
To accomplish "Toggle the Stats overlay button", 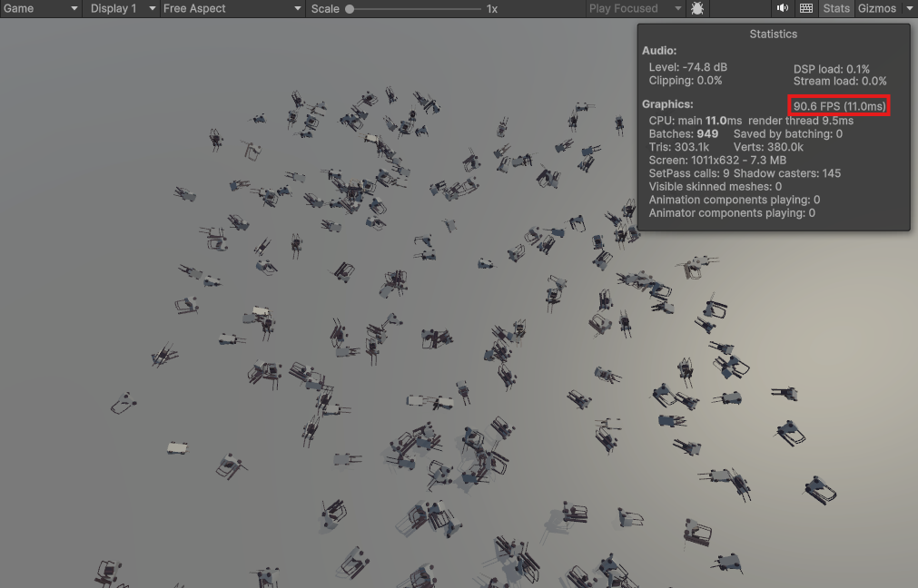I will pos(835,8).
